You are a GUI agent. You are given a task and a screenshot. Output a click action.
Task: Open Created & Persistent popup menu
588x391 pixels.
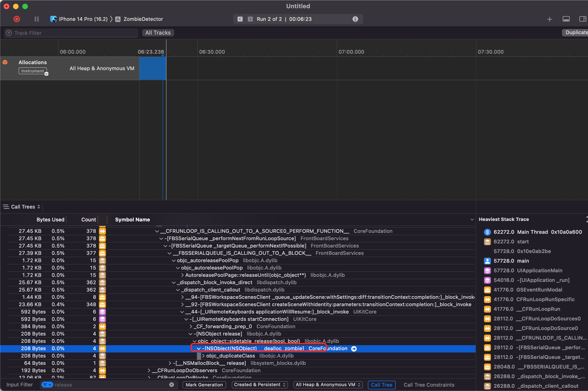pos(259,385)
